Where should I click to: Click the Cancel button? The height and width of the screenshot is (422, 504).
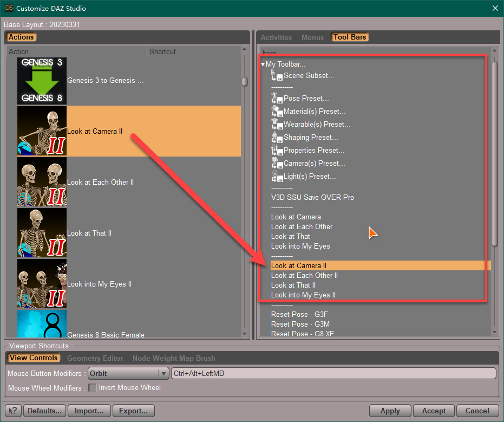(x=477, y=411)
